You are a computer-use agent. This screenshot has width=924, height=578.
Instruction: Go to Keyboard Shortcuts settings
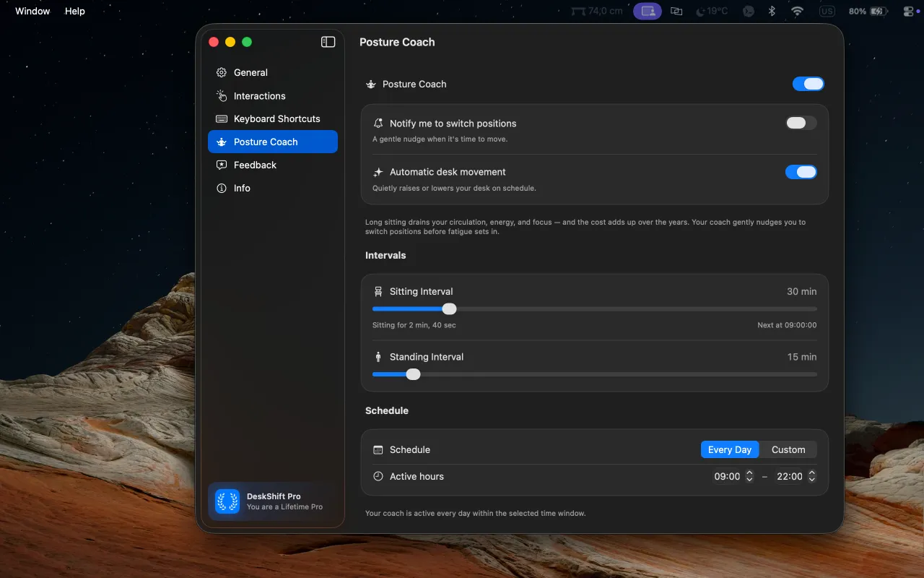pos(273,118)
